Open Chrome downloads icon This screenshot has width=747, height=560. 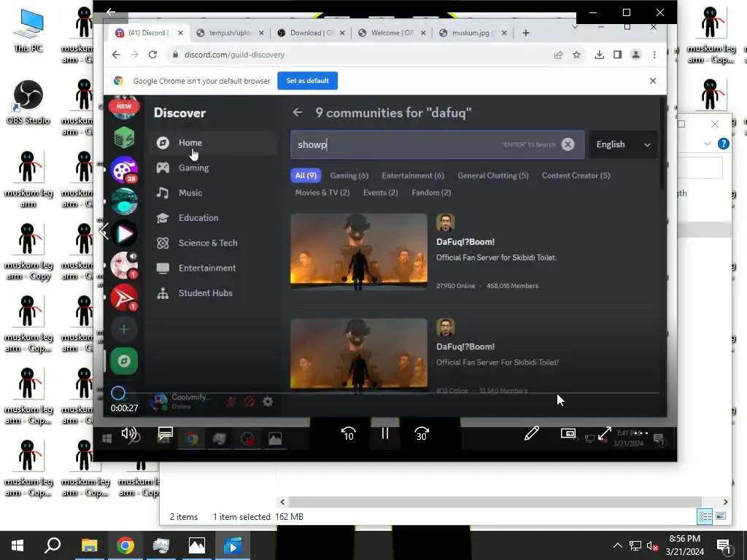[x=600, y=55]
